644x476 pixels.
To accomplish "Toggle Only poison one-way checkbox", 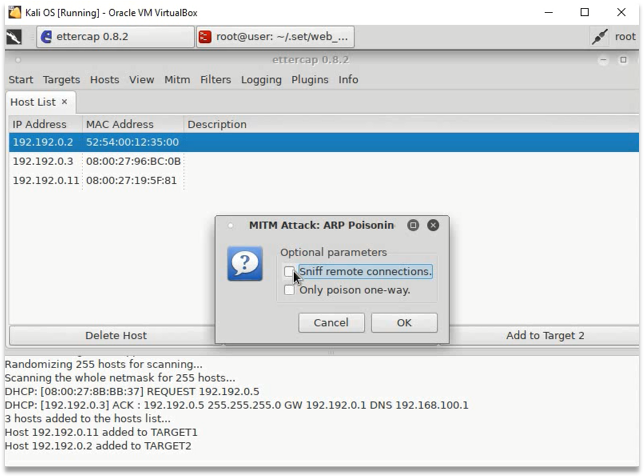I will pos(289,290).
